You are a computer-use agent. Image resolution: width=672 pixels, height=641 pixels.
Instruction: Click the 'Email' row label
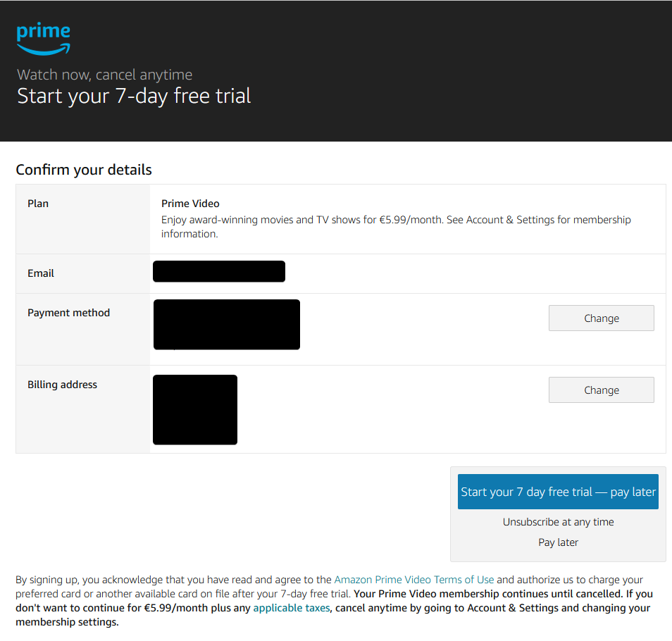(x=41, y=273)
